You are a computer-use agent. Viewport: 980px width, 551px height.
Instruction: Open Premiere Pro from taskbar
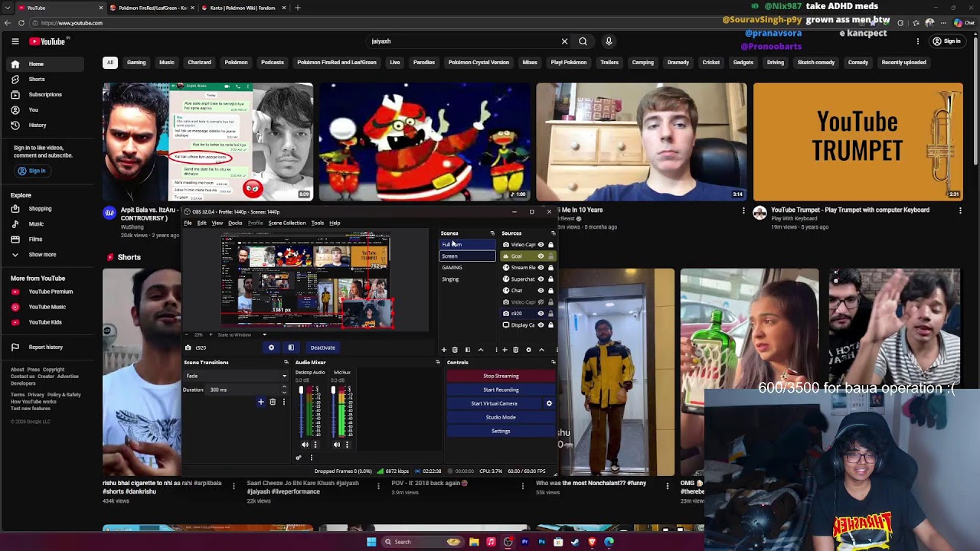525,542
